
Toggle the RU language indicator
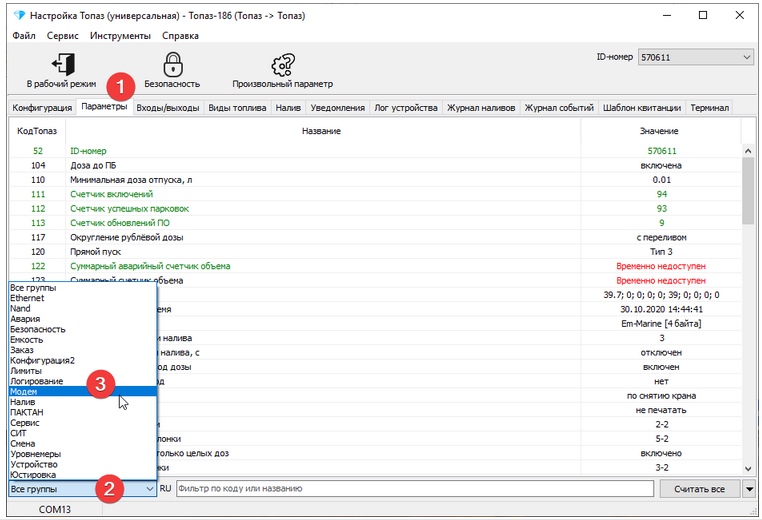click(166, 489)
